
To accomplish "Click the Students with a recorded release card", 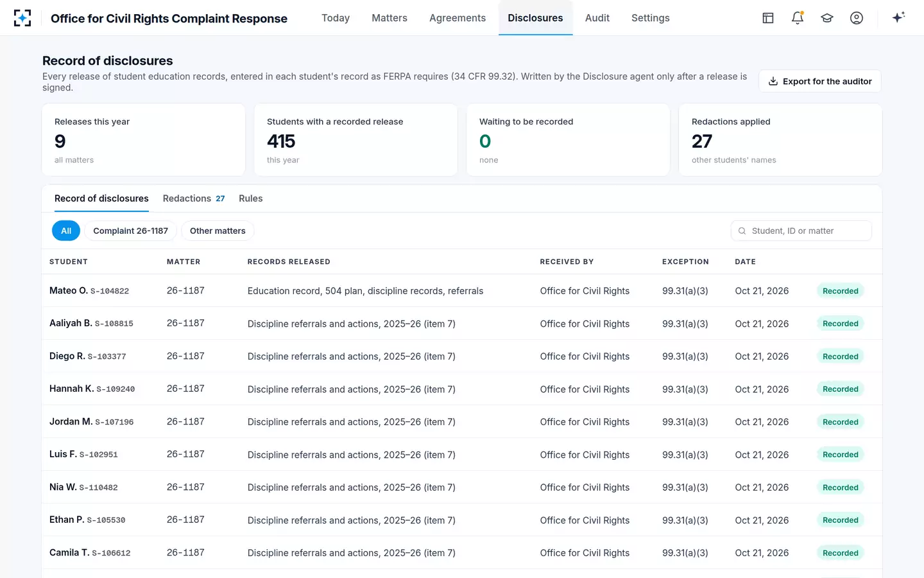I will [x=356, y=140].
